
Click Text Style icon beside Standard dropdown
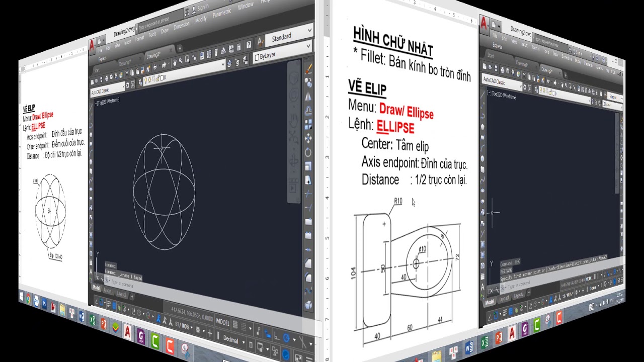point(260,42)
